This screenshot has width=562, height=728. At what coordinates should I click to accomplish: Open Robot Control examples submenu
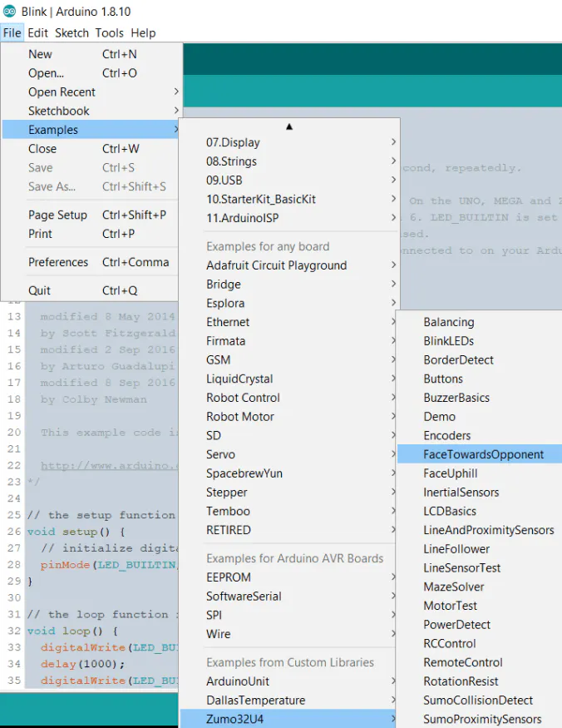point(288,398)
